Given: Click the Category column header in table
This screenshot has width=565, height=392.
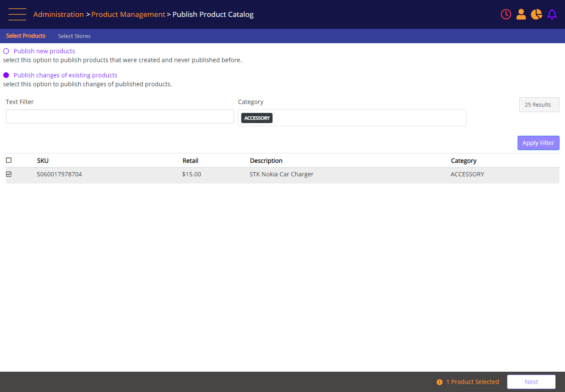Looking at the screenshot, I should coord(463,161).
